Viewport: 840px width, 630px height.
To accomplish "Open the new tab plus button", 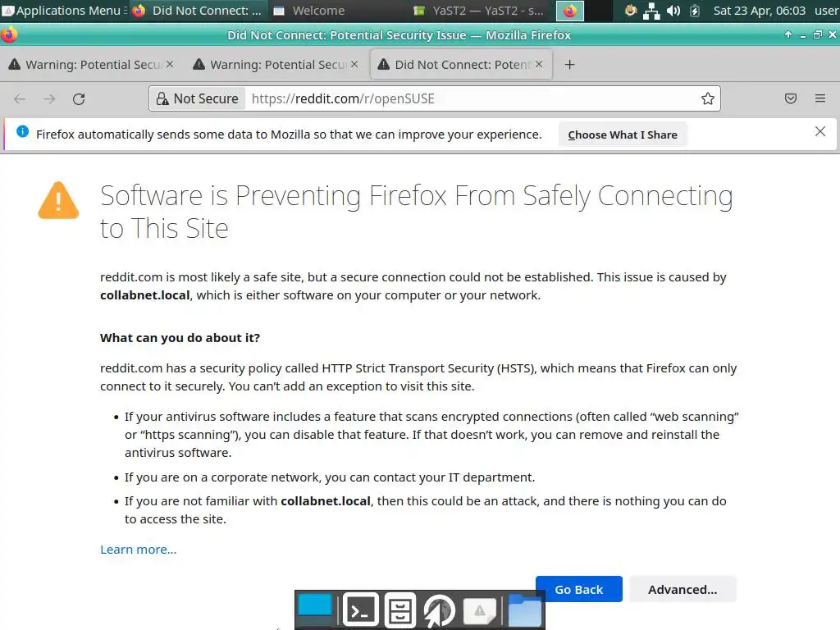I will 569,65.
